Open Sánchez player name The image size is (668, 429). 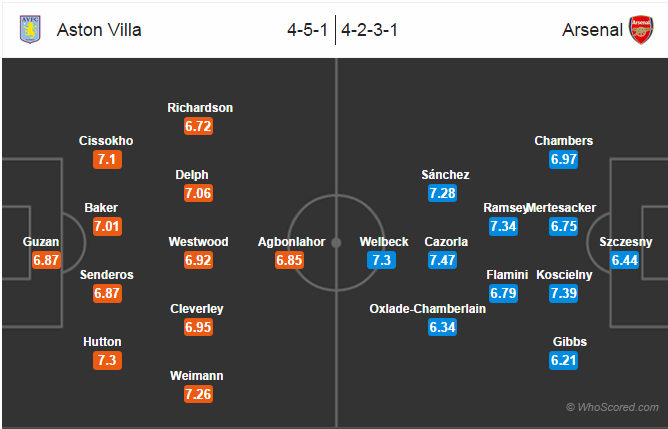(445, 174)
